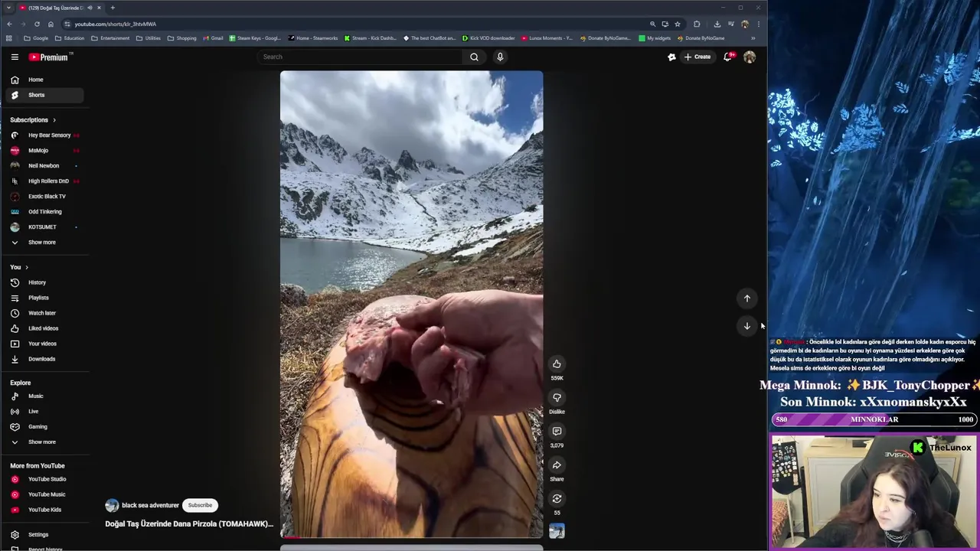Open Watch later
980x551 pixels.
pos(43,313)
